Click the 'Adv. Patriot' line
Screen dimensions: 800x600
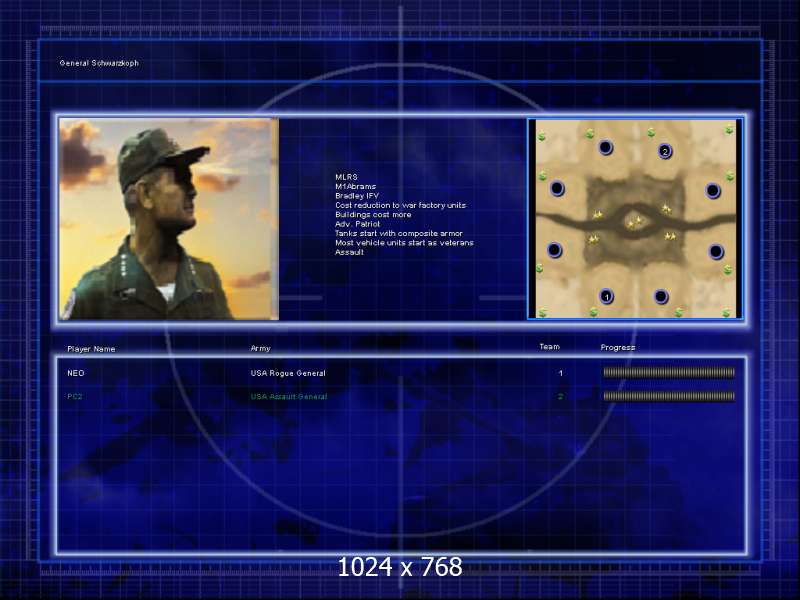point(357,224)
